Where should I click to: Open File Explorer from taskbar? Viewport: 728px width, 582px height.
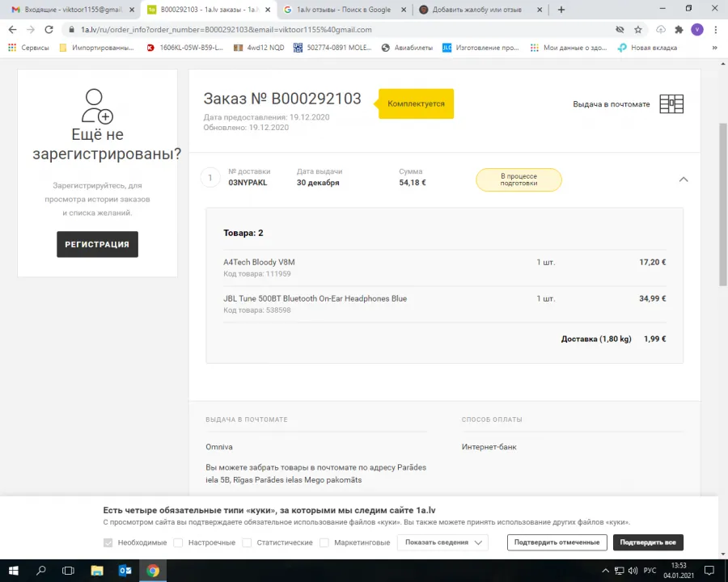pyautogui.click(x=97, y=571)
